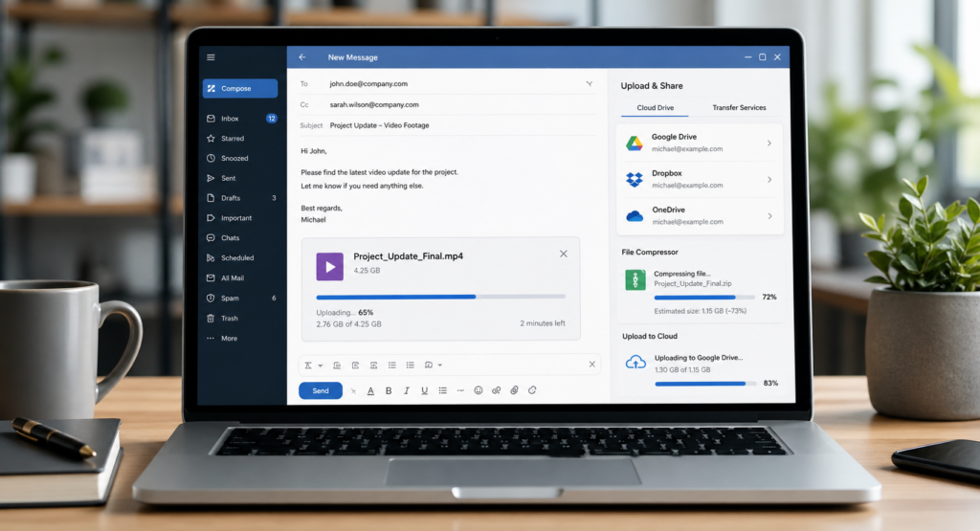Click the Snoozed clock icon
980x531 pixels.
click(x=211, y=158)
